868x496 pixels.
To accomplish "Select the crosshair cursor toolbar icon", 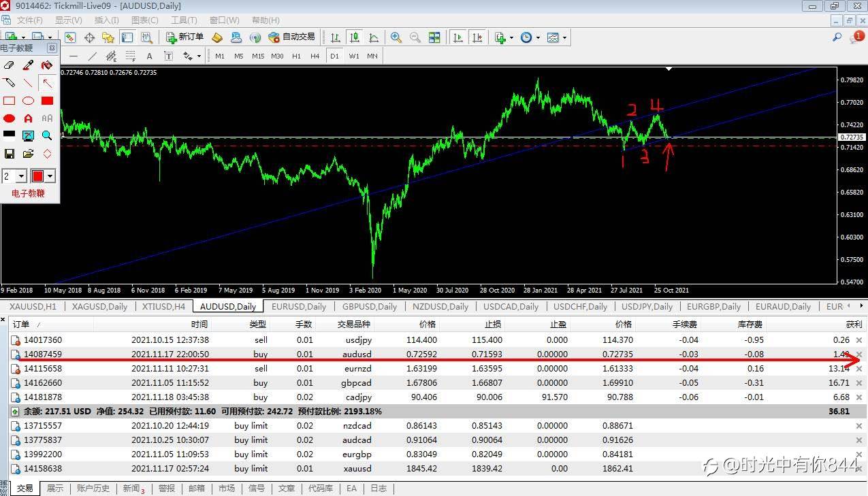I will (89, 37).
